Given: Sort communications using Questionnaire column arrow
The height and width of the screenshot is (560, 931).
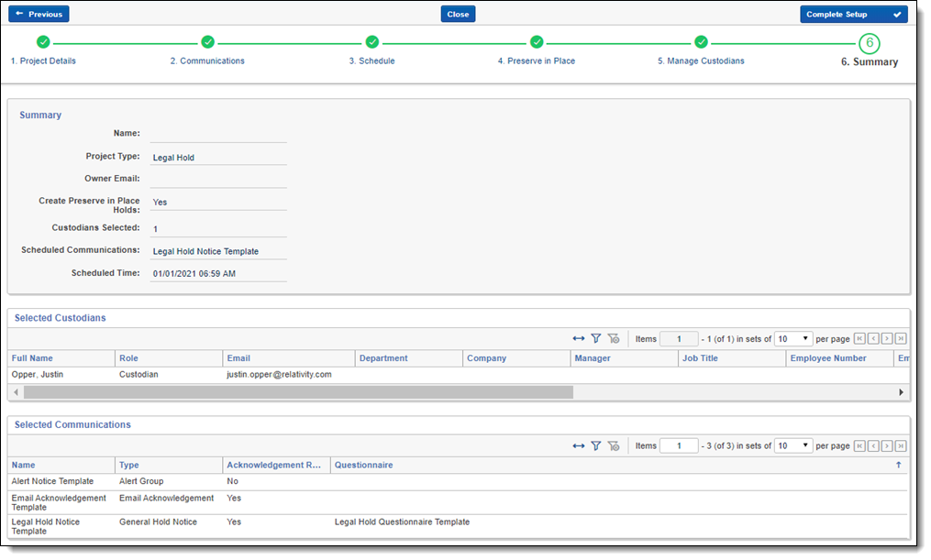Looking at the screenshot, I should pyautogui.click(x=898, y=466).
